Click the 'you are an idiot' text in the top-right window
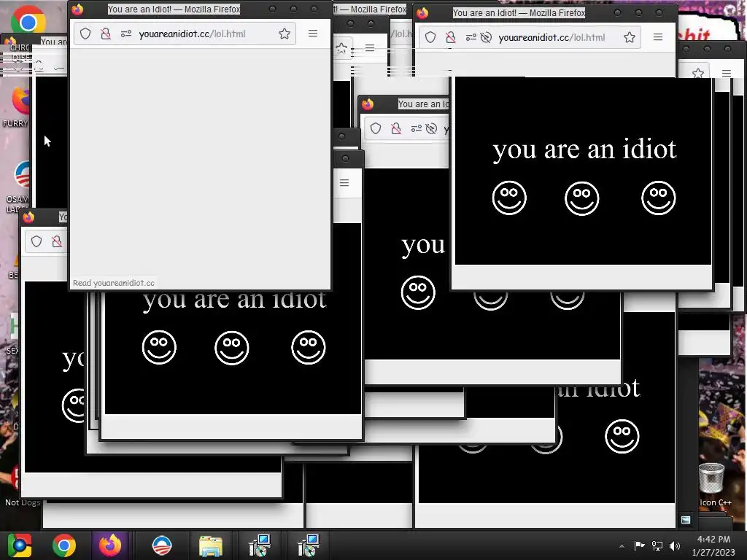The width and height of the screenshot is (747, 560). pyautogui.click(x=584, y=149)
